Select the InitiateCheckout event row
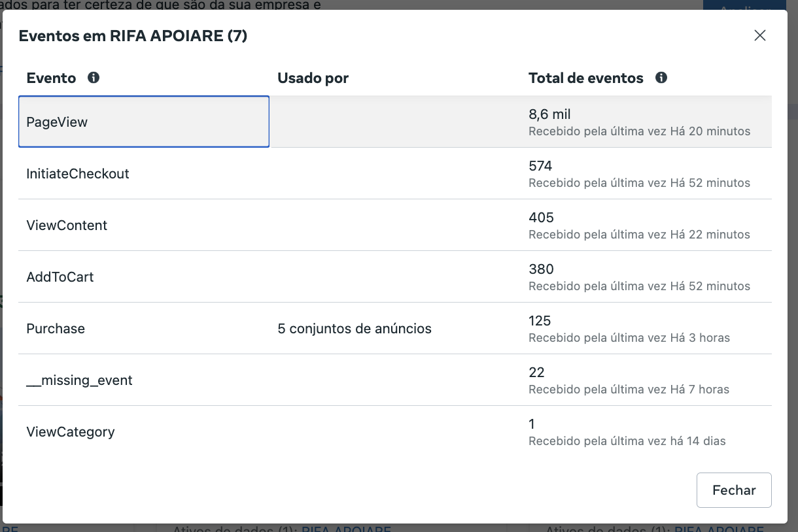The width and height of the screenshot is (798, 532). pos(395,173)
